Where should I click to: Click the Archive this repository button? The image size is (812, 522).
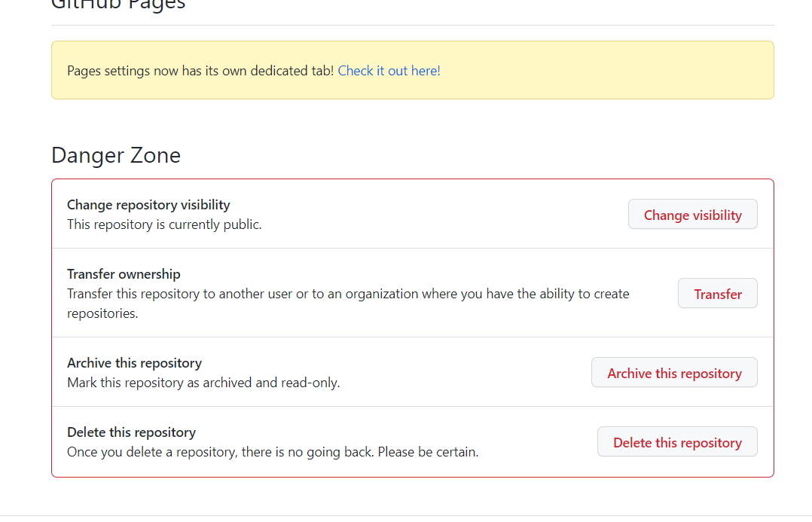(x=674, y=372)
